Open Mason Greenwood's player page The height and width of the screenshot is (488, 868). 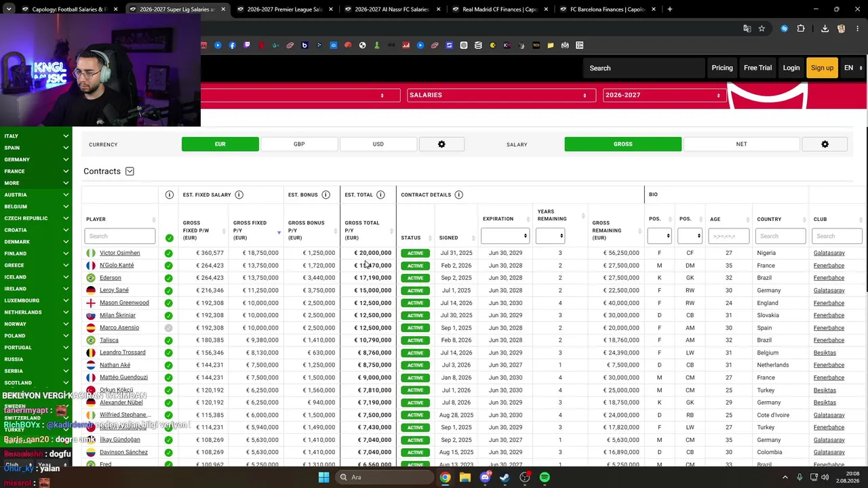click(x=124, y=302)
